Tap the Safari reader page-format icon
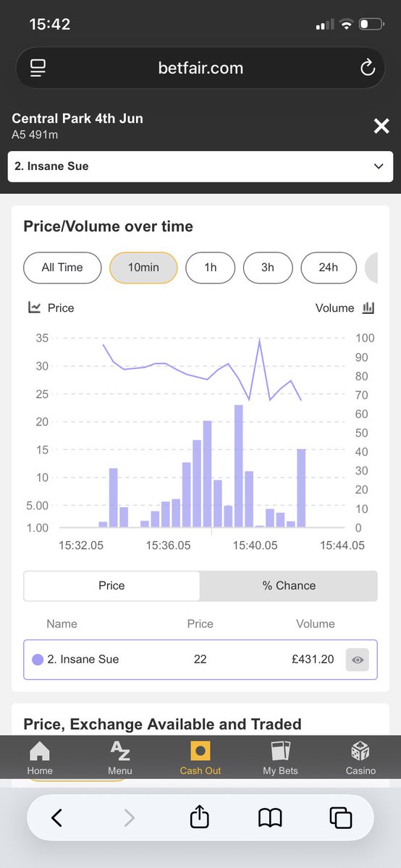The image size is (401, 868). 38,68
